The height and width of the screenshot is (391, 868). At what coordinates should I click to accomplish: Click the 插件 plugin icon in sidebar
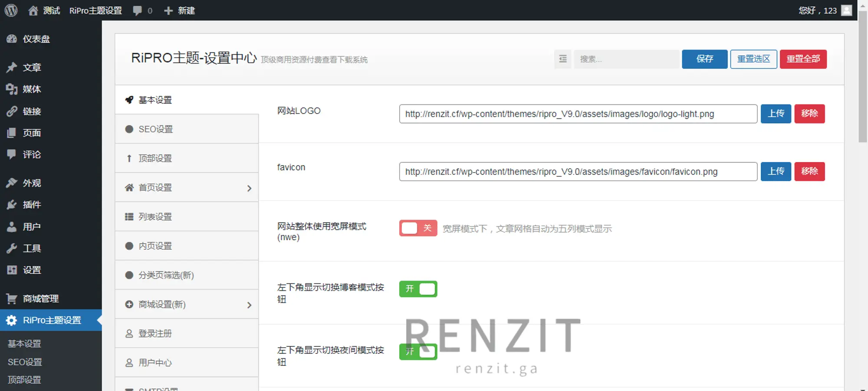click(x=12, y=205)
